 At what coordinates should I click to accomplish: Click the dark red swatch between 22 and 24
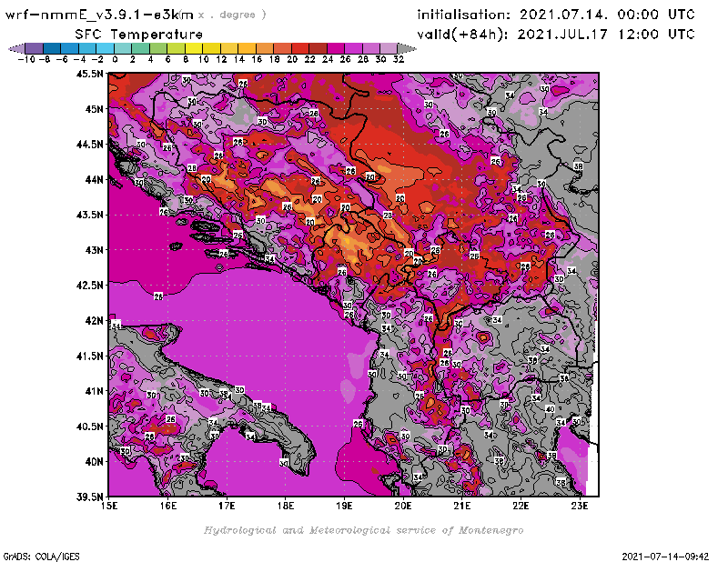pos(318,48)
